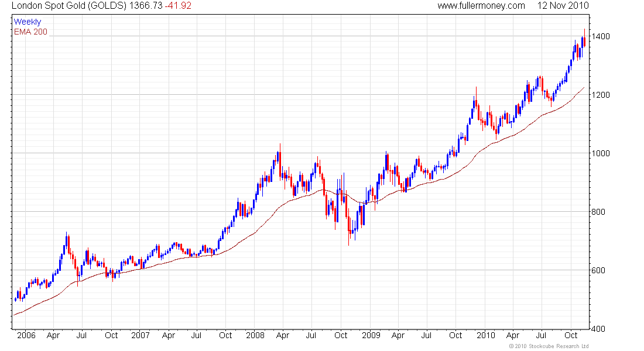Viewport: 644px width, 351px height.
Task: Click the 800 price axis label
Action: point(598,212)
